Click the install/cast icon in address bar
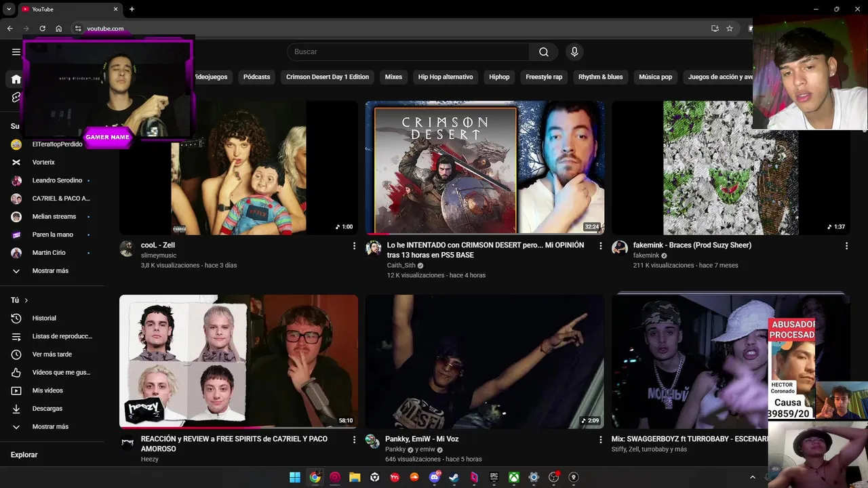Image resolution: width=868 pixels, height=488 pixels. click(x=715, y=28)
